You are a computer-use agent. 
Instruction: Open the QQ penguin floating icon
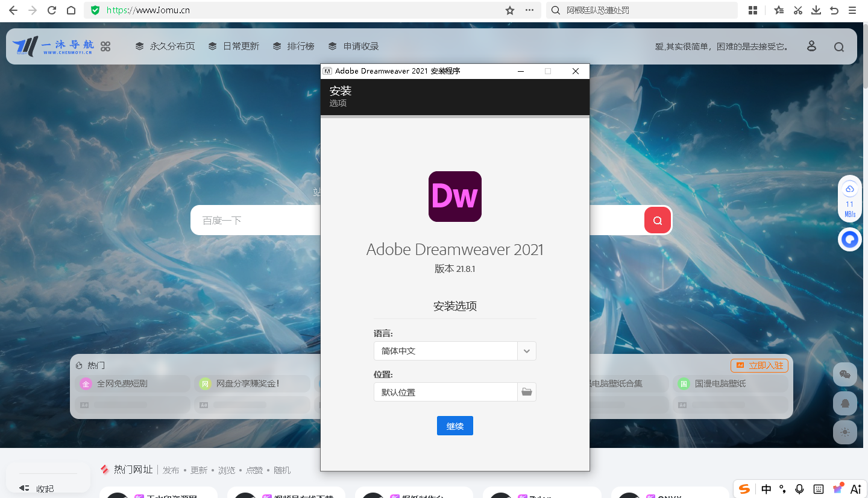[845, 403]
